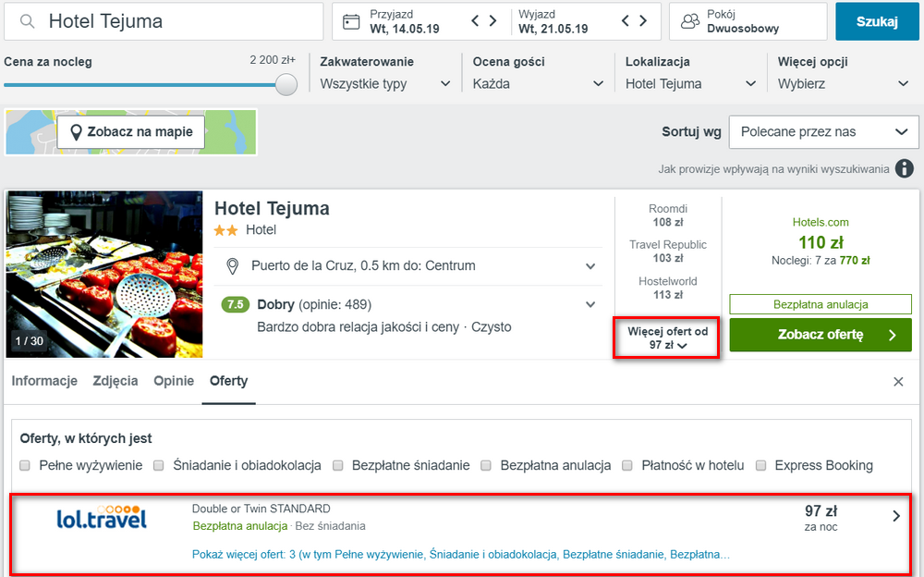Click the Szukaj search button
This screenshot has height=577, width=924.
877,21
